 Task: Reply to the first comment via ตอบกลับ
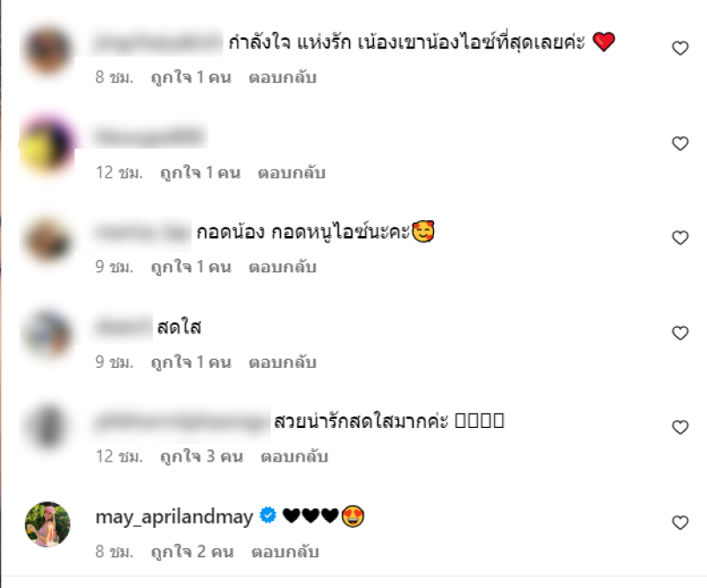click(283, 77)
